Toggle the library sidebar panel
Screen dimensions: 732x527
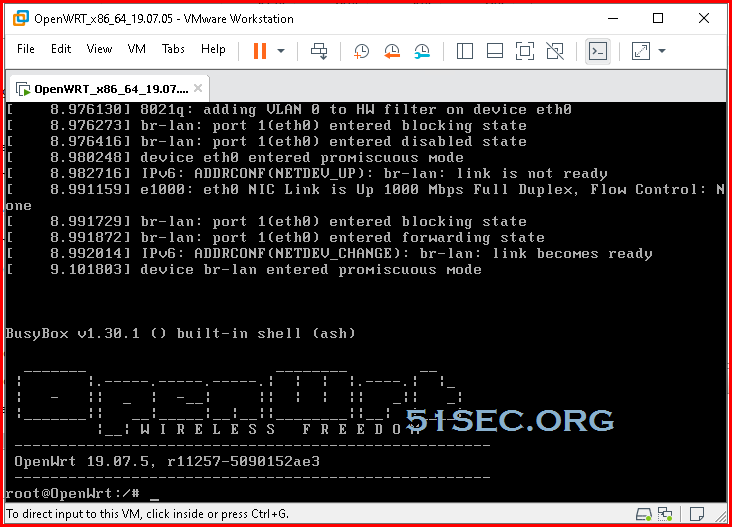pos(465,51)
